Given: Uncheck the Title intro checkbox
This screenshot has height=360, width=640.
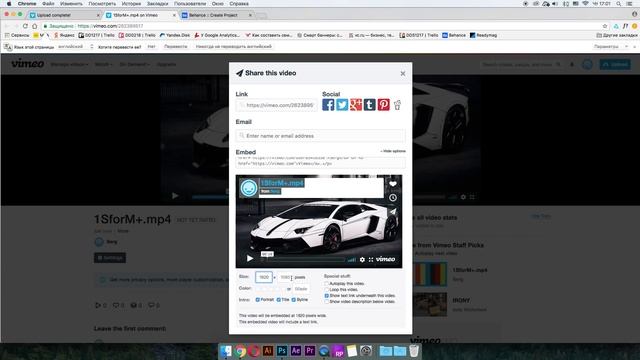Looking at the screenshot, I should coord(278,300).
